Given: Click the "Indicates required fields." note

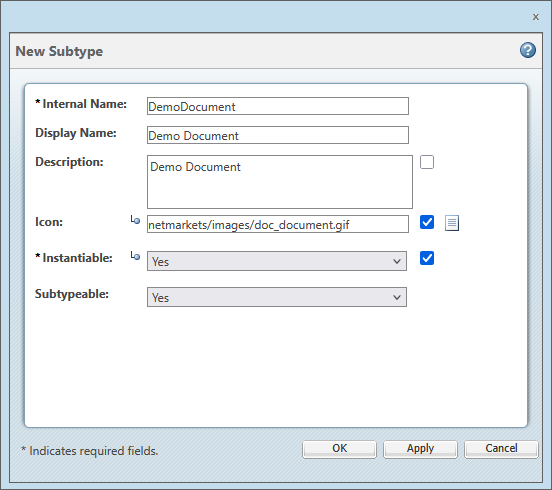Looking at the screenshot, I should point(94,451).
